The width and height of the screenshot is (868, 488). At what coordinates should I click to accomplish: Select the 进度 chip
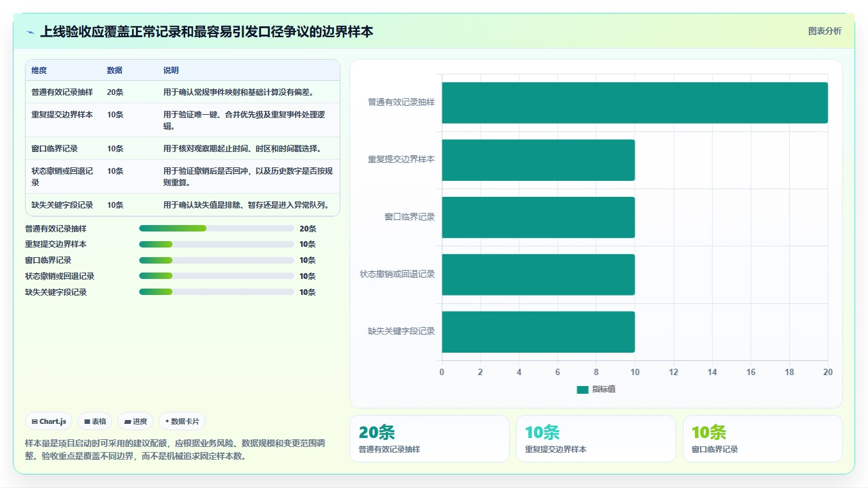click(135, 421)
